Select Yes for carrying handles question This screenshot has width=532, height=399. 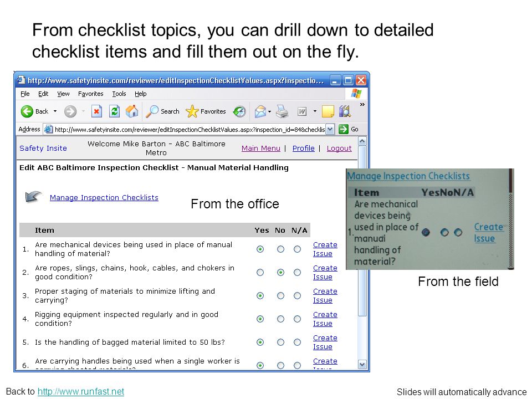pos(260,365)
